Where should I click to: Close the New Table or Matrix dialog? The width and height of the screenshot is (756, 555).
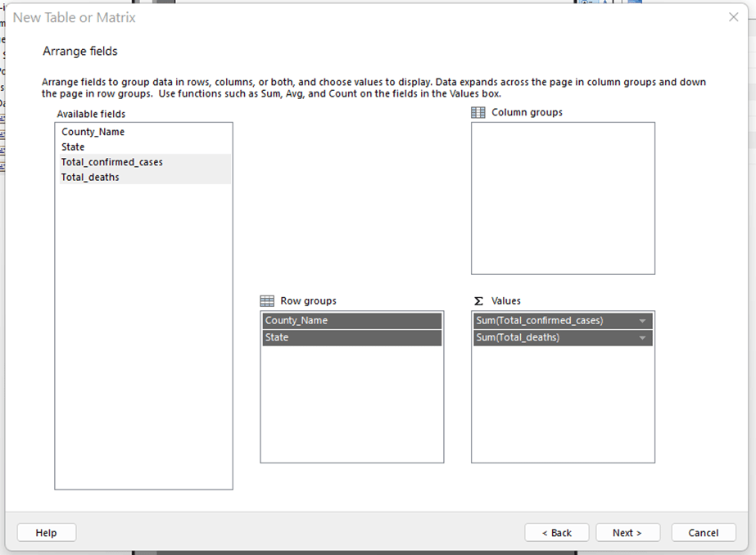(x=733, y=17)
